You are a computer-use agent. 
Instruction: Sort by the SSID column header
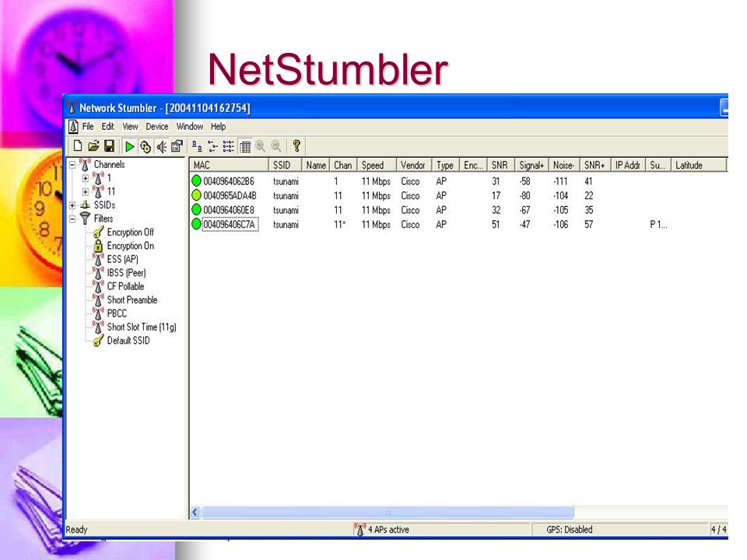286,165
